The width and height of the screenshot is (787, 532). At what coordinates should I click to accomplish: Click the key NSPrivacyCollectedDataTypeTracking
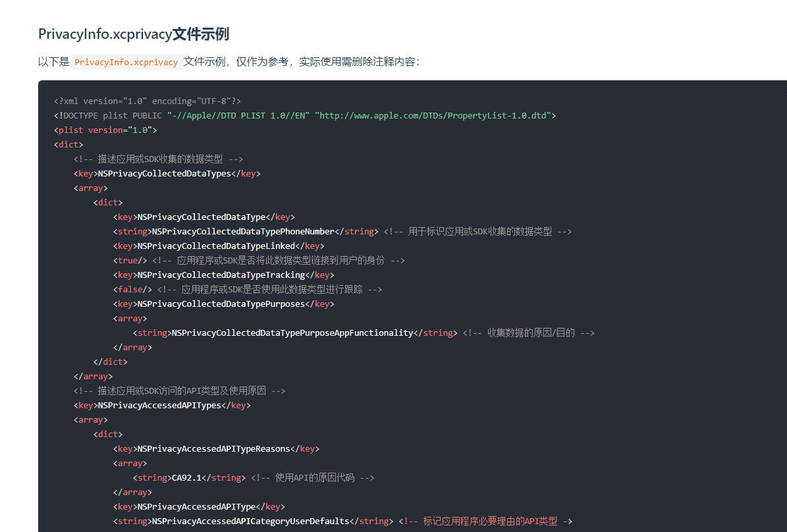tap(223, 275)
